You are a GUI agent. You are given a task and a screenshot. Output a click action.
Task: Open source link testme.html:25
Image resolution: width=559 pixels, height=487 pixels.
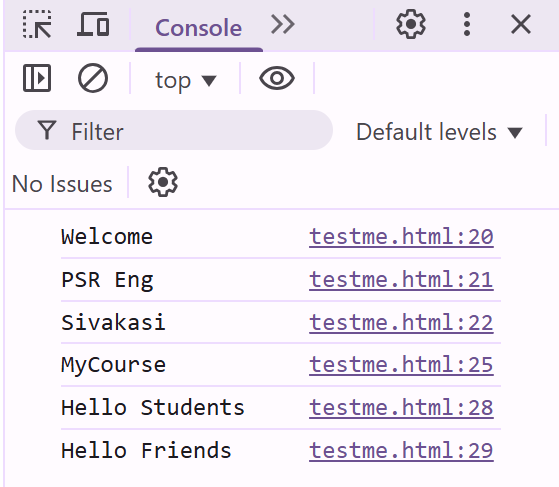(x=401, y=365)
